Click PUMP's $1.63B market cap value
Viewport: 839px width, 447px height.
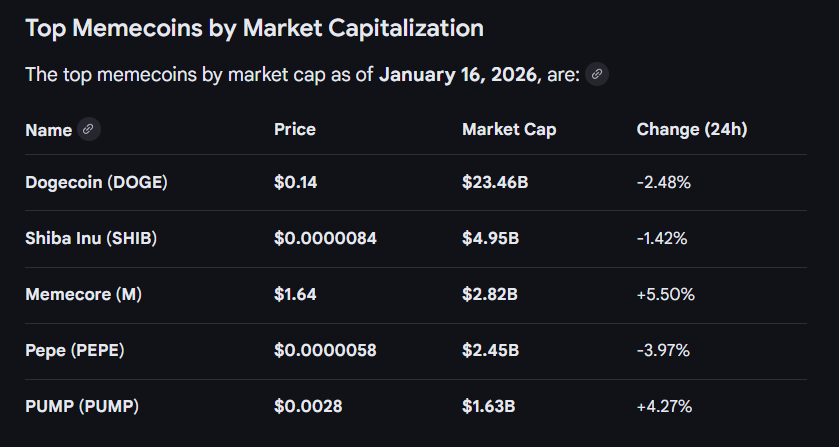click(x=490, y=406)
